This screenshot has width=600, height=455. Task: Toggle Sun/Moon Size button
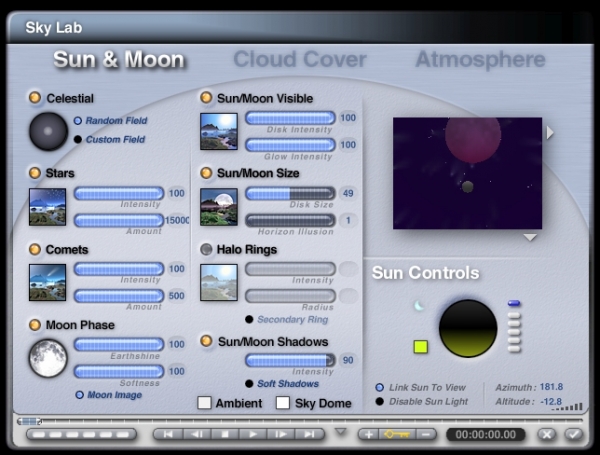[206, 173]
